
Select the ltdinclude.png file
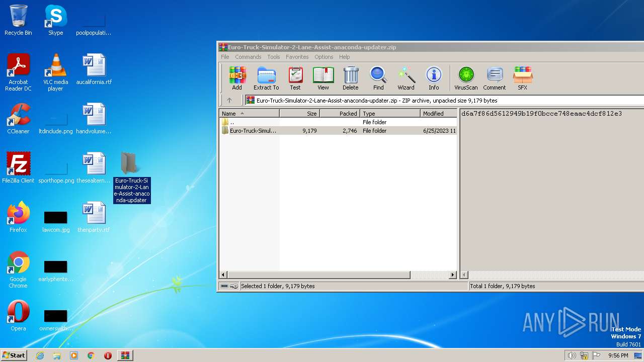point(55,123)
